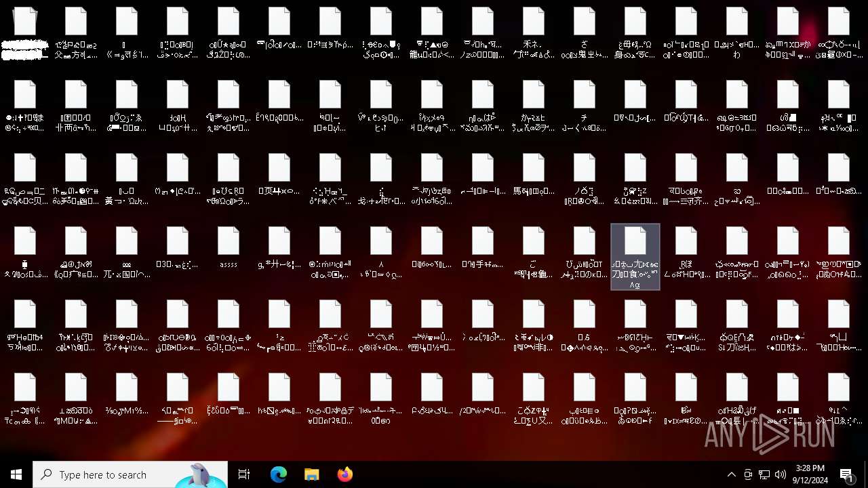Image resolution: width=868 pixels, height=488 pixels.
Task: Open the clock showing 3:28 PM
Action: (810, 474)
